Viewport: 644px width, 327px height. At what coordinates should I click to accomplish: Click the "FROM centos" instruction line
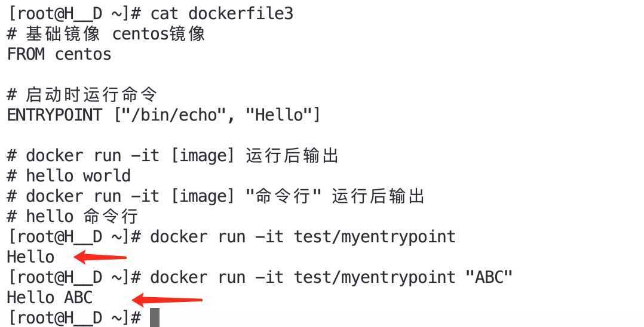click(59, 54)
